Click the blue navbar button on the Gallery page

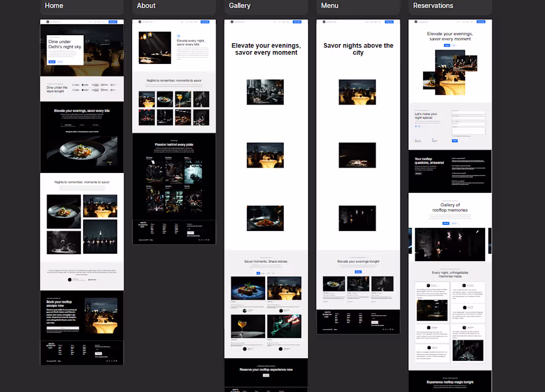point(297,22)
